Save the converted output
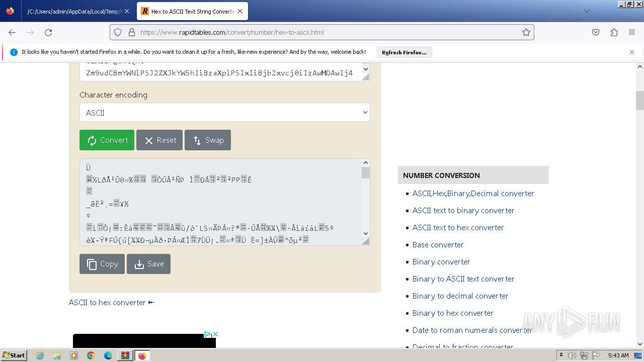Screen dimensions: 644x362 [149, 264]
